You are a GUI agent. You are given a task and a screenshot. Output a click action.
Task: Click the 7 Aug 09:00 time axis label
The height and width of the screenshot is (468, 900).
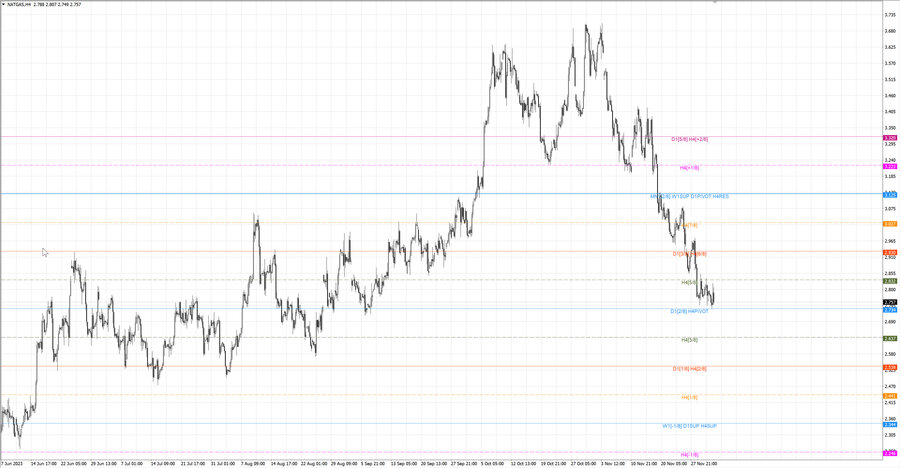coord(253,463)
